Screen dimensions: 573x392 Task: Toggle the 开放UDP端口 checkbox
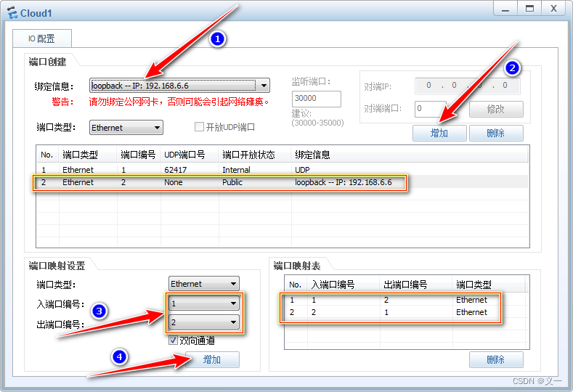point(199,127)
